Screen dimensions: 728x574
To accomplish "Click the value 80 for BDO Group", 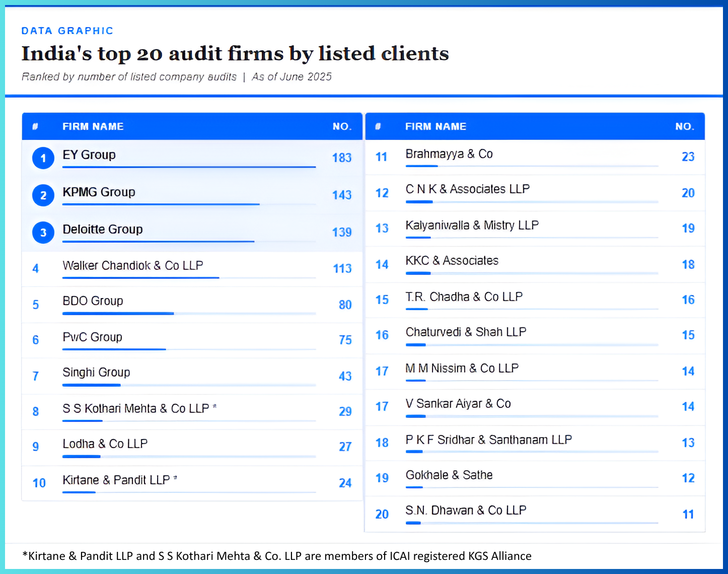I will click(345, 305).
